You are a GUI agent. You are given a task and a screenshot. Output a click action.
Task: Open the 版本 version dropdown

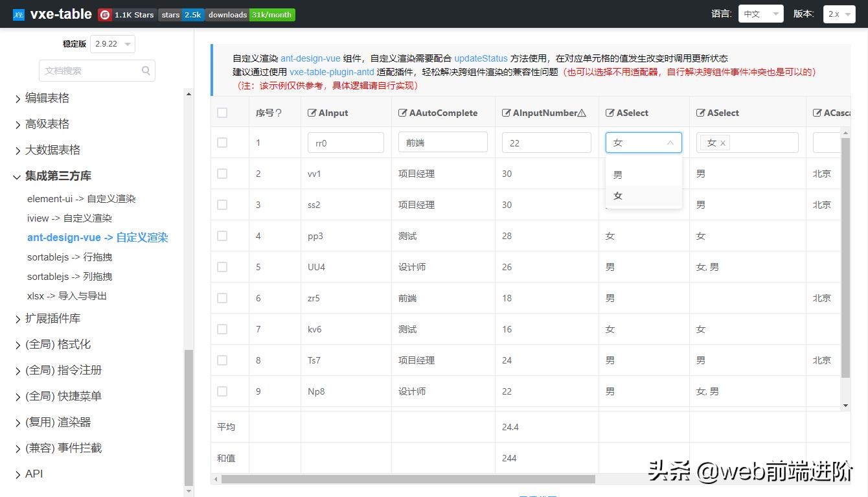click(x=839, y=14)
